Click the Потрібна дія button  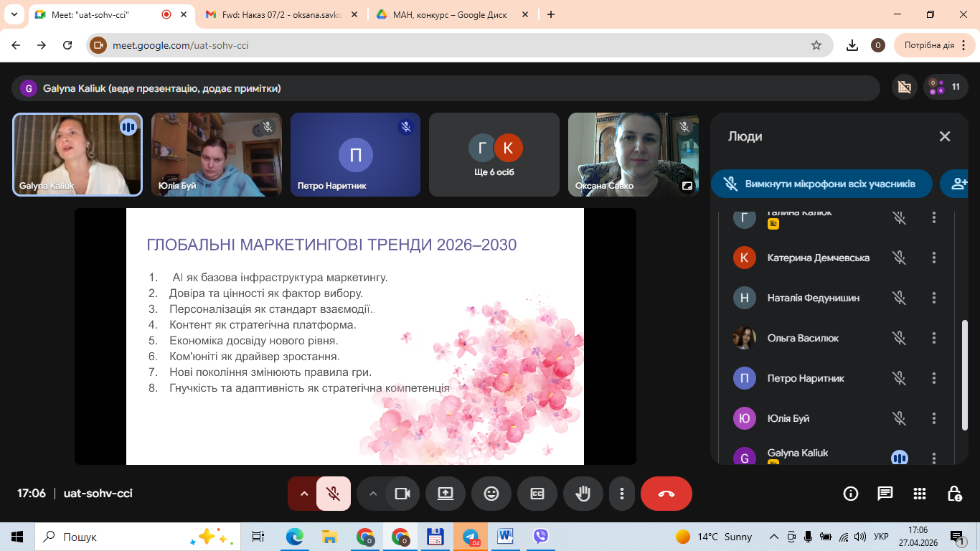(933, 45)
